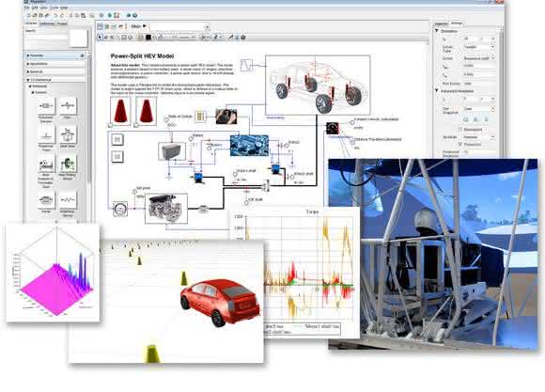Click the Torque plot title
545x392 pixels.
tap(312, 212)
